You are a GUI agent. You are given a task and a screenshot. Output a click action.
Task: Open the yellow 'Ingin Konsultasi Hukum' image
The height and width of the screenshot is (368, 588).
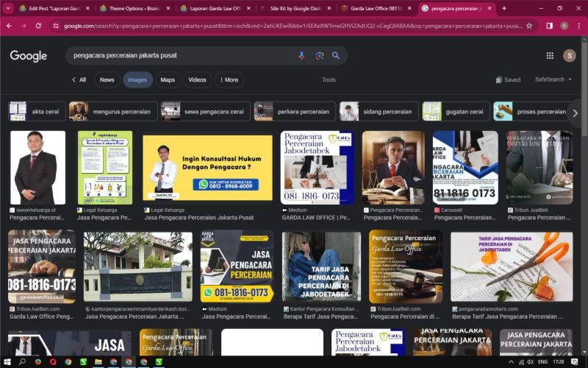click(207, 168)
